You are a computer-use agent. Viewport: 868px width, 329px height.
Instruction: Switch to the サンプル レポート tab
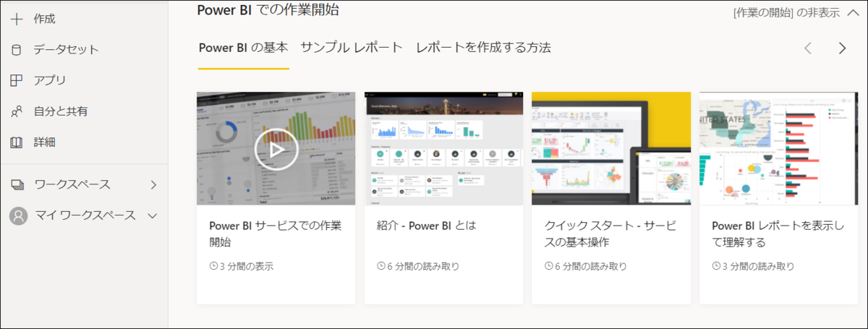(x=352, y=48)
